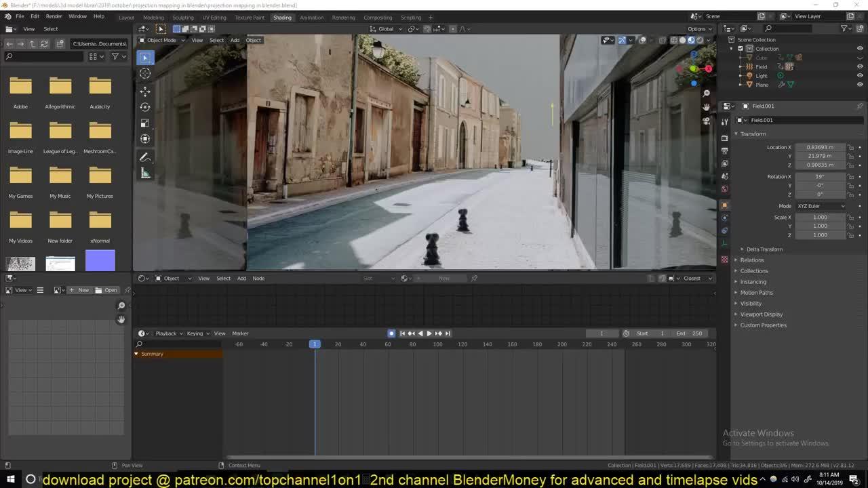Activate the Scale tool

coord(145,123)
